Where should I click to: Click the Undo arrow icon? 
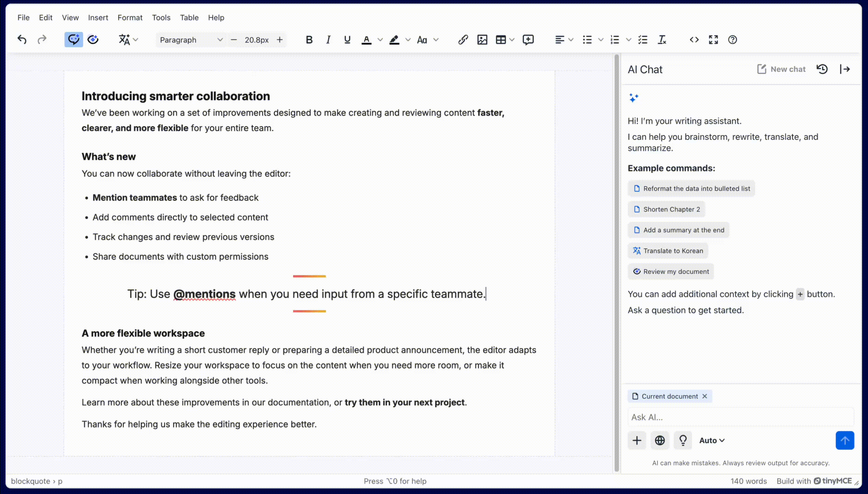pyautogui.click(x=22, y=40)
